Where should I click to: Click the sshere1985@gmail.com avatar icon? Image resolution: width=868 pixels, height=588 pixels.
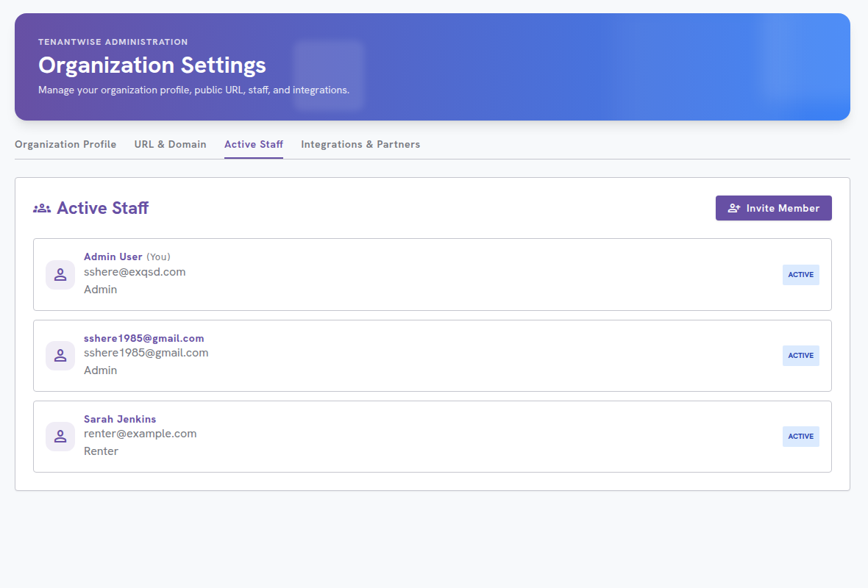click(x=60, y=356)
